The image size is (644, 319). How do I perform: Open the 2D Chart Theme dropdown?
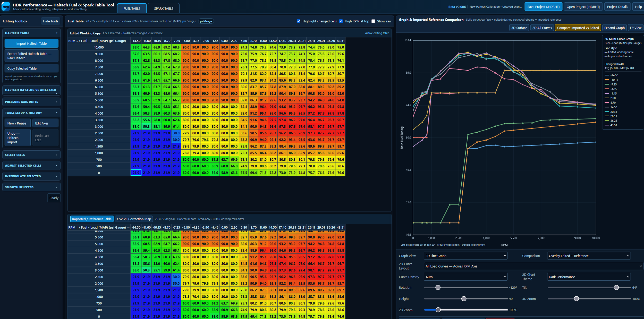pyautogui.click(x=589, y=277)
